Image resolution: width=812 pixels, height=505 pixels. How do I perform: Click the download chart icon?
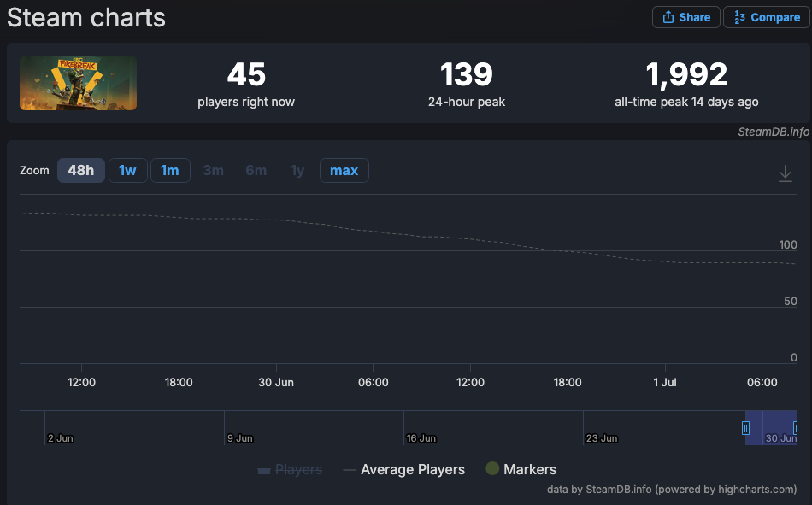pyautogui.click(x=785, y=173)
